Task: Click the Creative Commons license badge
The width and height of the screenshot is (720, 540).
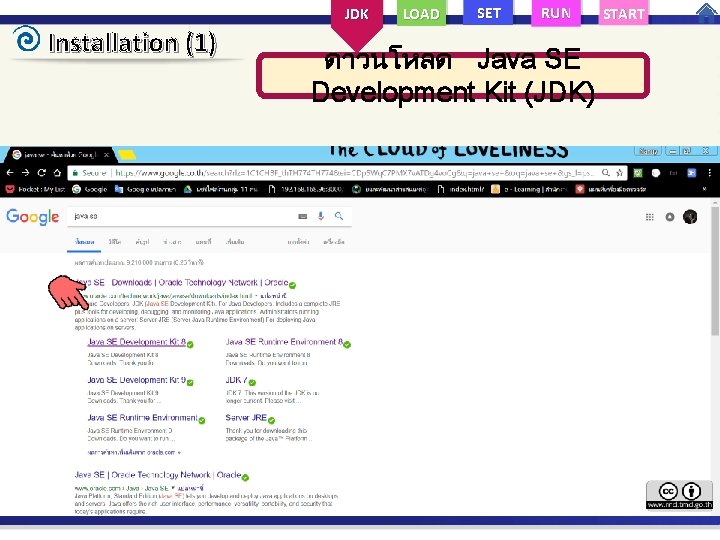Action: coord(680,495)
